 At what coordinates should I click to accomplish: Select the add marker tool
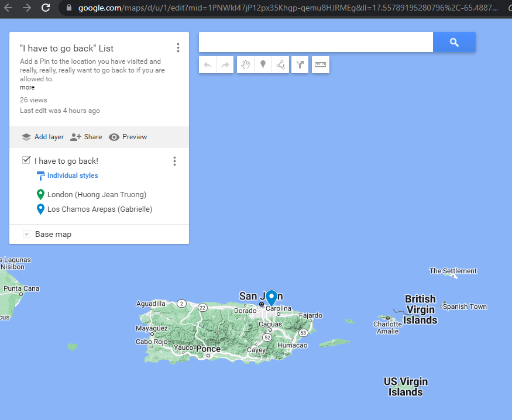pyautogui.click(x=263, y=65)
